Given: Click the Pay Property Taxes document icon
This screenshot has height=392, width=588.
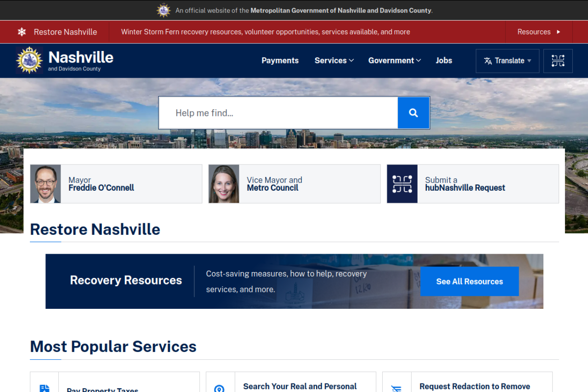Looking at the screenshot, I should (44, 389).
